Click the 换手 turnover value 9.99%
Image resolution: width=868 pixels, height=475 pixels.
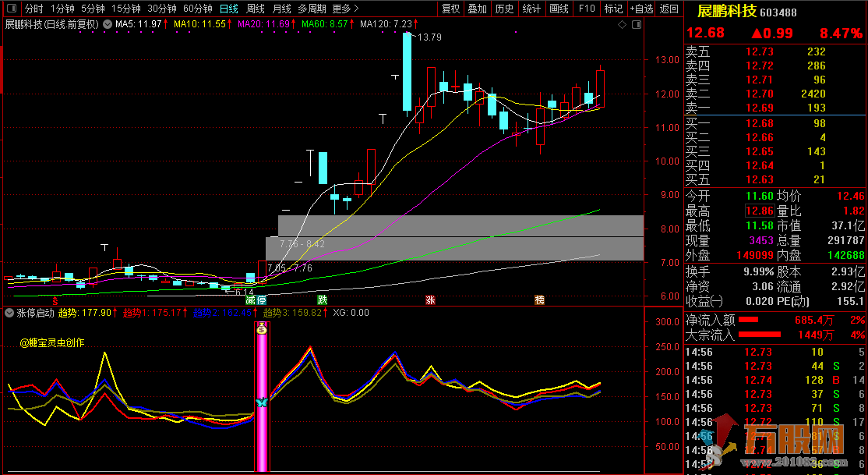tap(759, 271)
